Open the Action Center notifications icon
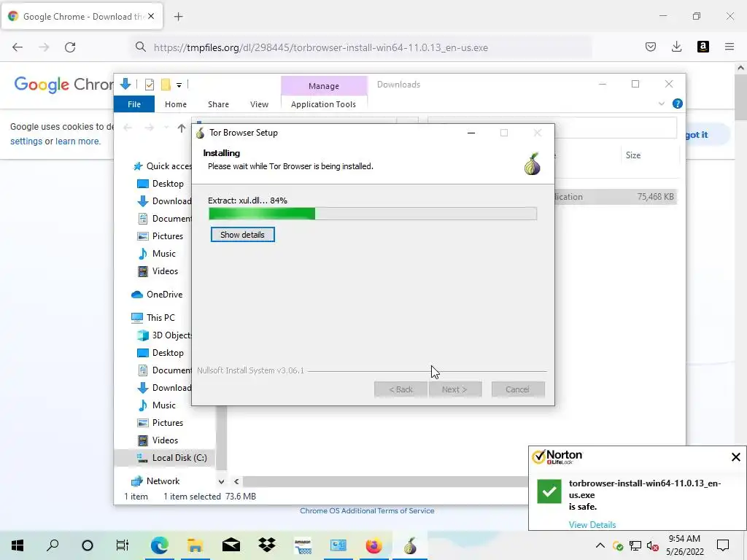The width and height of the screenshot is (747, 560). coord(723,545)
